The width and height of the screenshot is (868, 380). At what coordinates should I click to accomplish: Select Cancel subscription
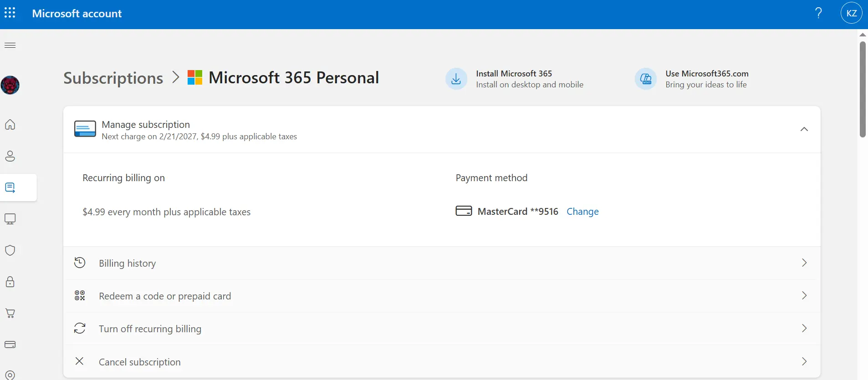pyautogui.click(x=442, y=361)
